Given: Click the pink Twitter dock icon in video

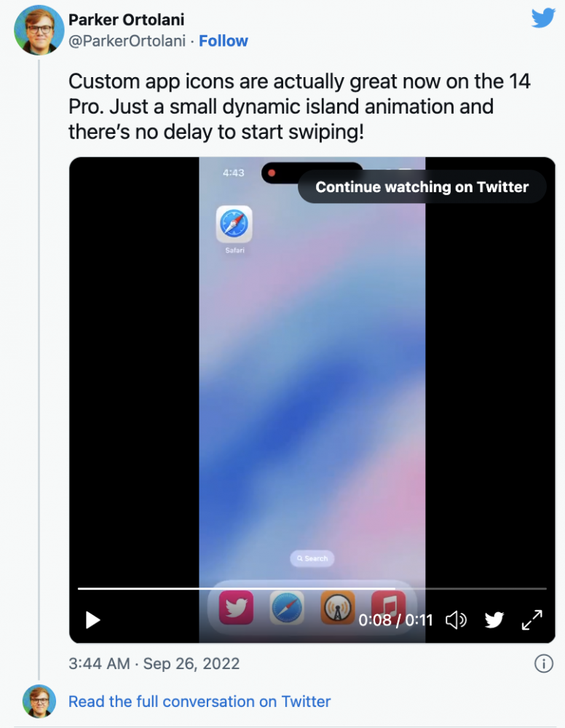Looking at the screenshot, I should click(x=237, y=607).
